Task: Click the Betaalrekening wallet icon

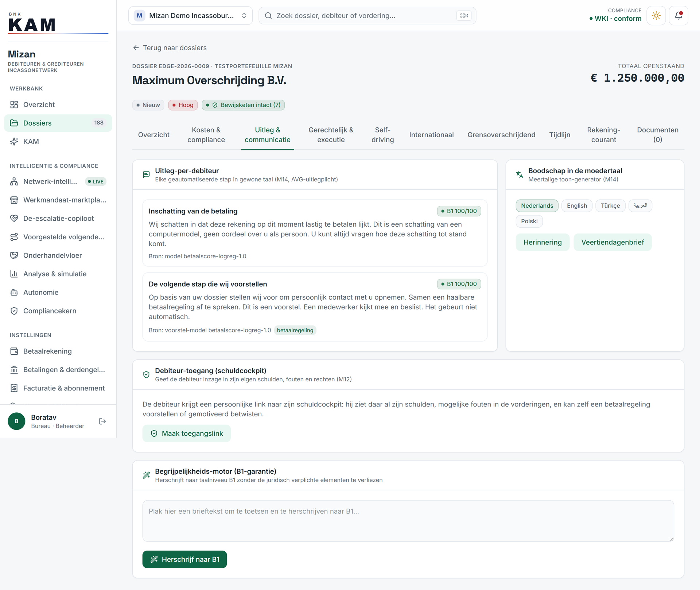Action: 14,351
